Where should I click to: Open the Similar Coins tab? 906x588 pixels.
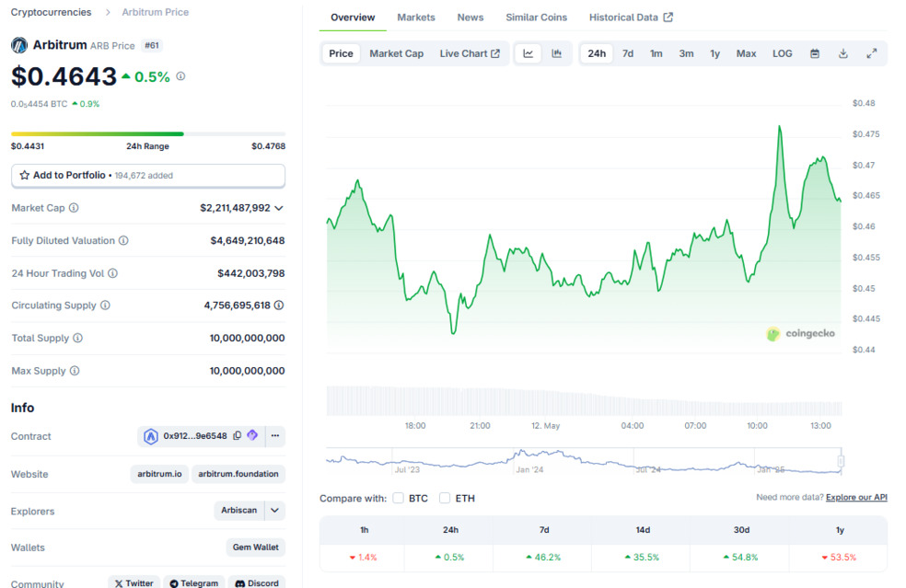(536, 17)
